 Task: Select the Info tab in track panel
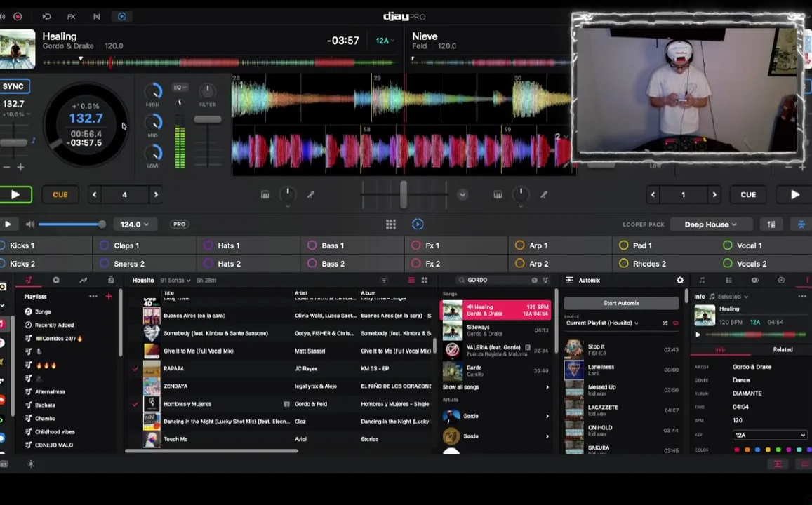(720, 350)
